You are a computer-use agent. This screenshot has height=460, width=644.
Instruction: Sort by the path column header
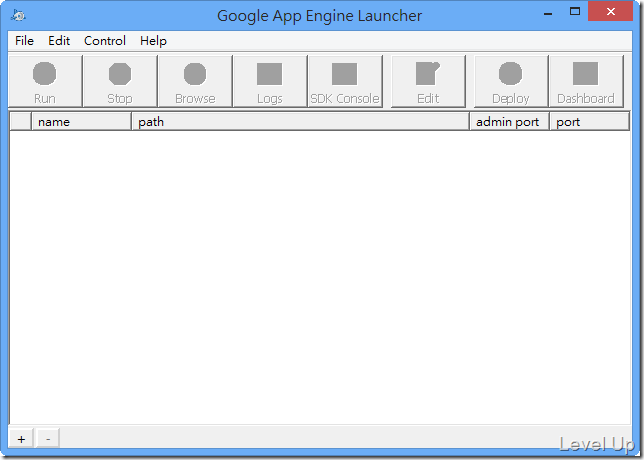pyautogui.click(x=300, y=122)
